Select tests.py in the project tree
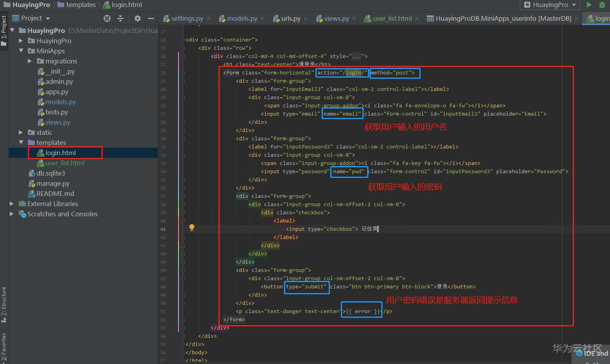The image size is (610, 364). pyautogui.click(x=56, y=112)
